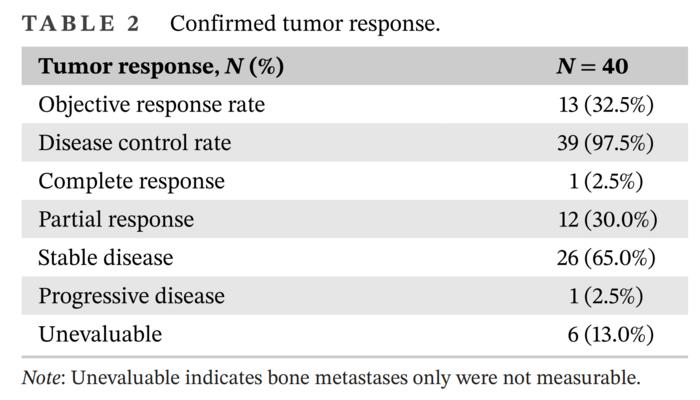The image size is (700, 400).
Task: Click the value 39 (97.5%)
Action: [x=605, y=143]
